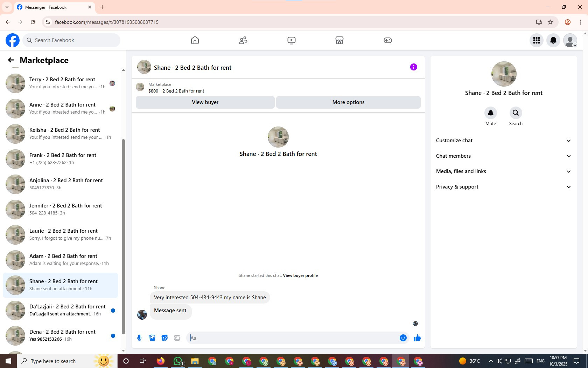
Task: Click Shane's message with phone number
Action: pos(210,298)
